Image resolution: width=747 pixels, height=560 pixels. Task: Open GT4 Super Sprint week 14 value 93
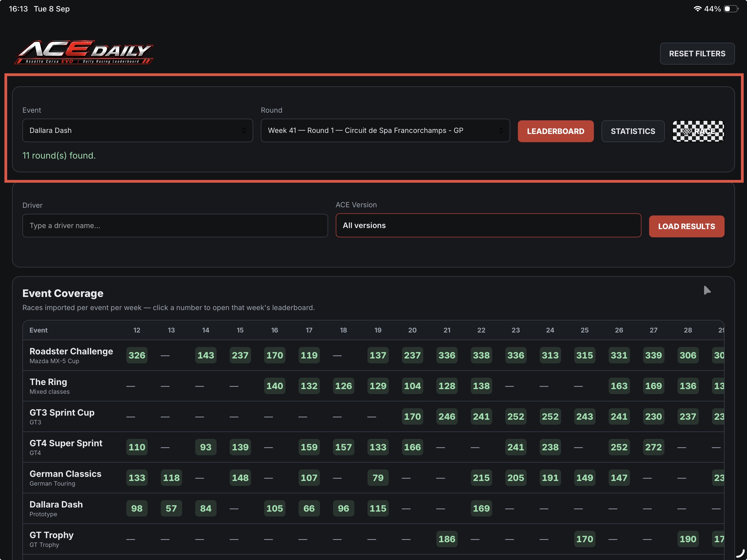(x=206, y=447)
